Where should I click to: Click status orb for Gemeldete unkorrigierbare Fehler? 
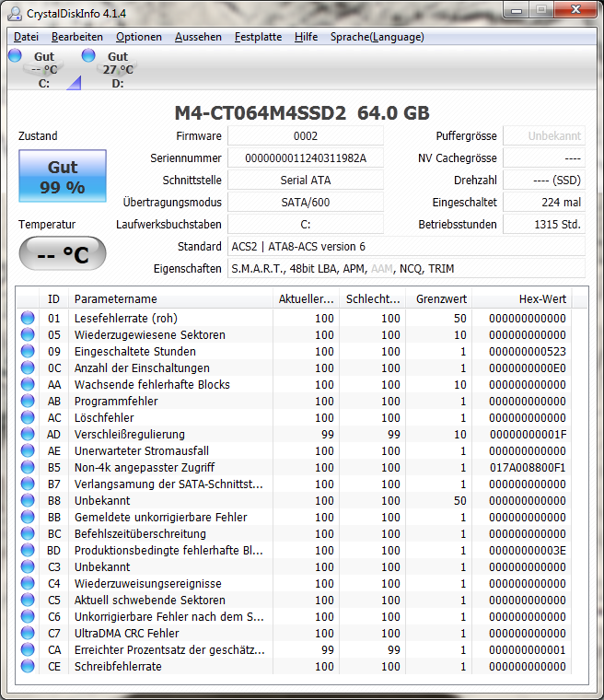click(28, 517)
